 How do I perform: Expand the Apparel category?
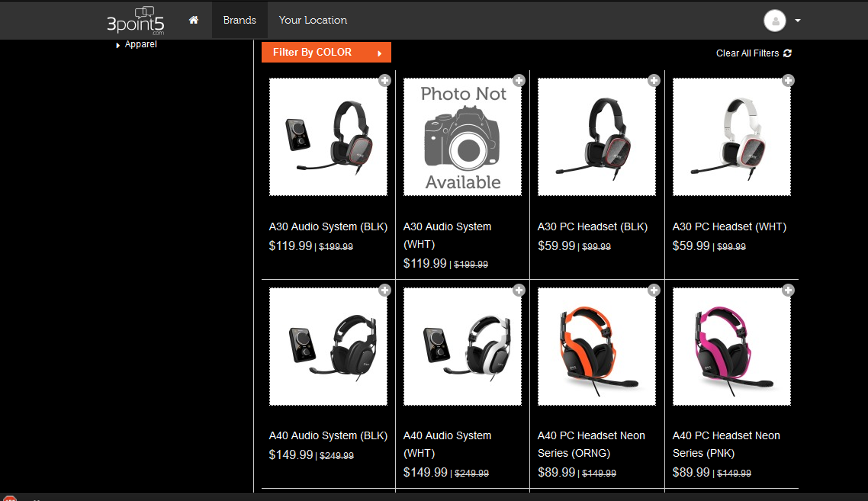point(140,44)
